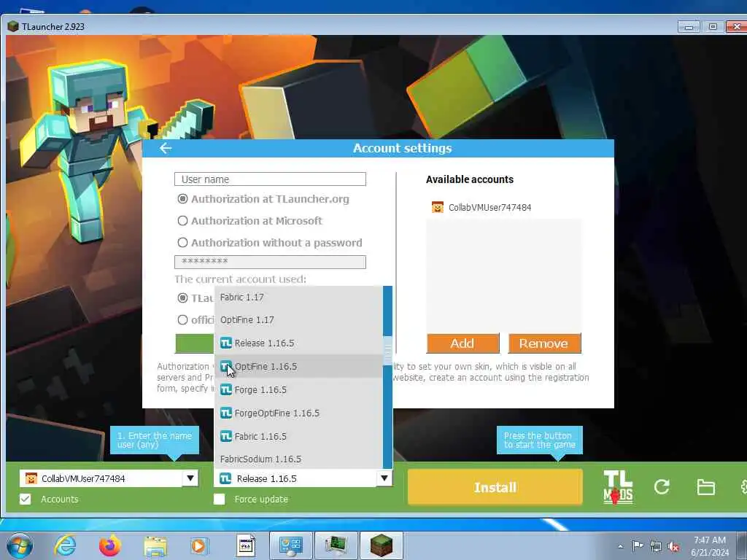Open the CollabVMUser747484 account combo box
This screenshot has width=747, height=560.
[109, 478]
